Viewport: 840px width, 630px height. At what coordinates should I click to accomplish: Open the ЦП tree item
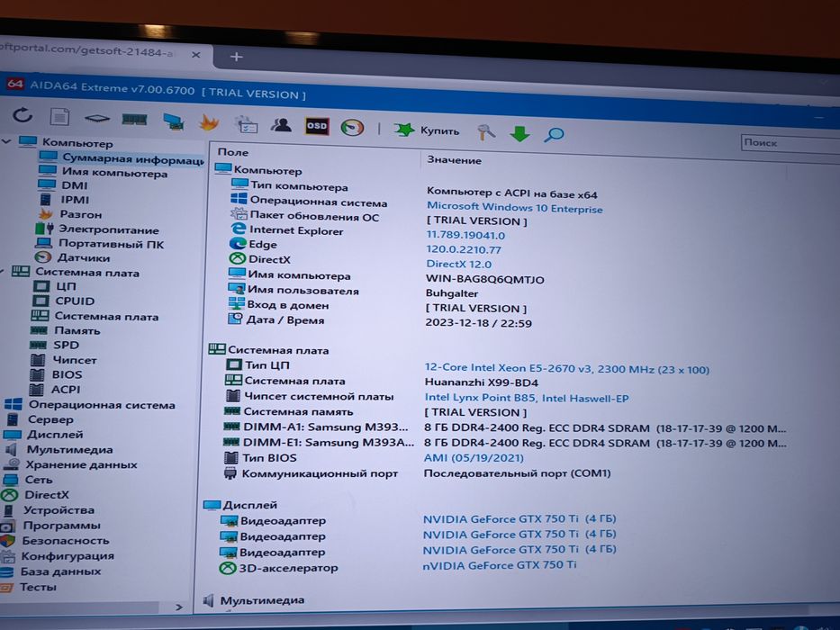tap(55, 286)
